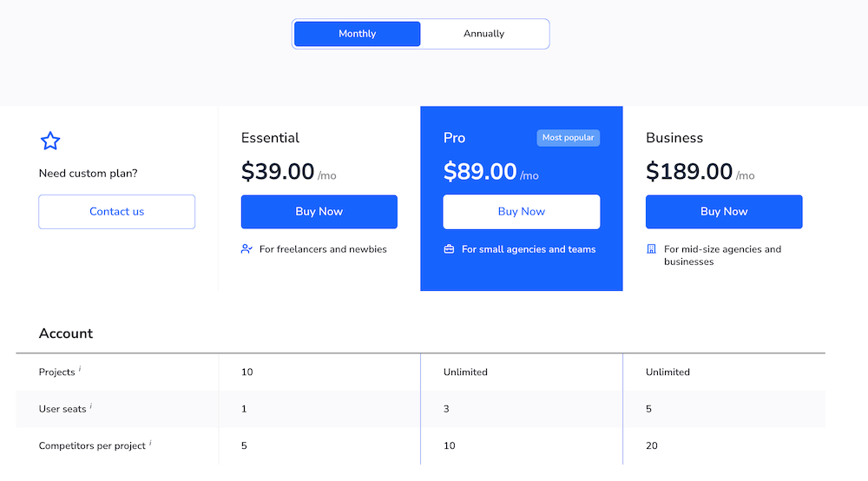Click the Account section heading
868x481 pixels.
click(x=66, y=333)
